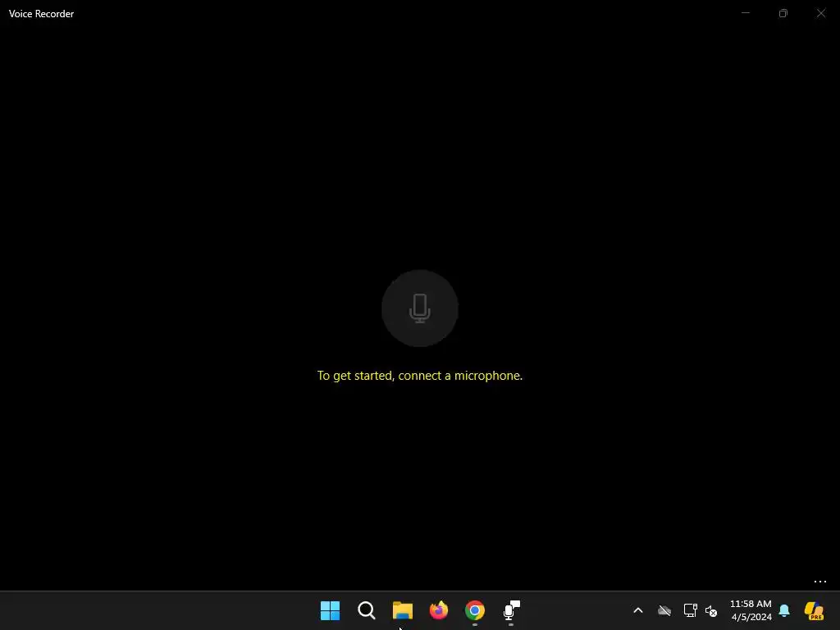Click the large microphone record button

point(419,308)
